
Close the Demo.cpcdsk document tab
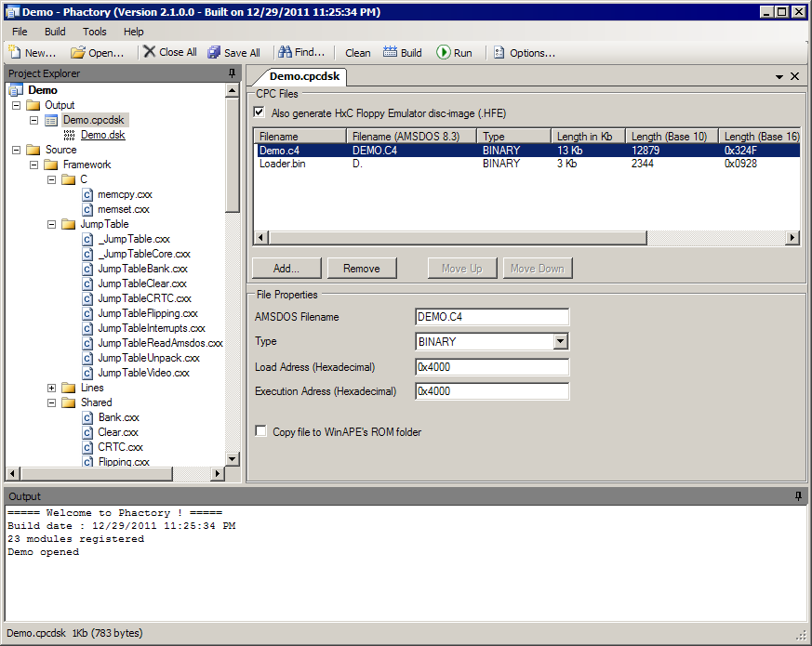795,76
